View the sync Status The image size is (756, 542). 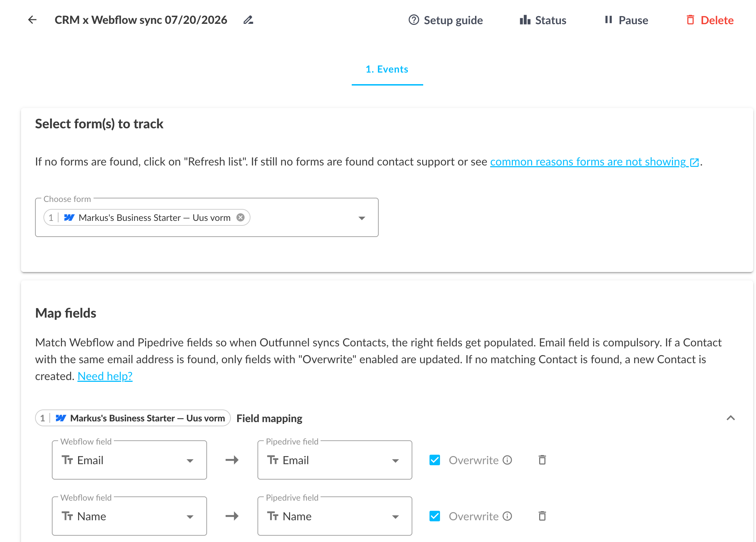pyautogui.click(x=543, y=20)
